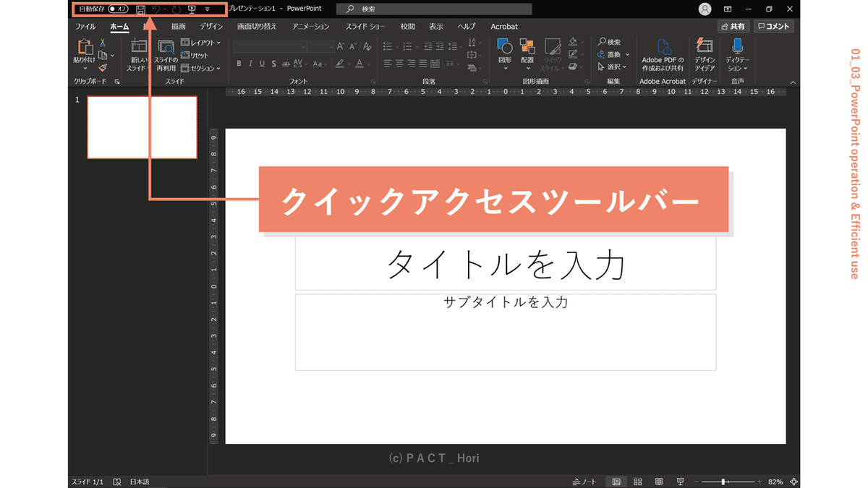Click the コメント button
The width and height of the screenshot is (868, 488).
tap(773, 25)
